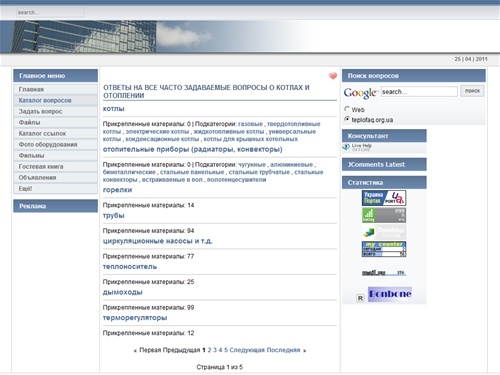500x375 pixels.
Task: Open конденсационные котлы subcategory link
Action: tap(162, 139)
